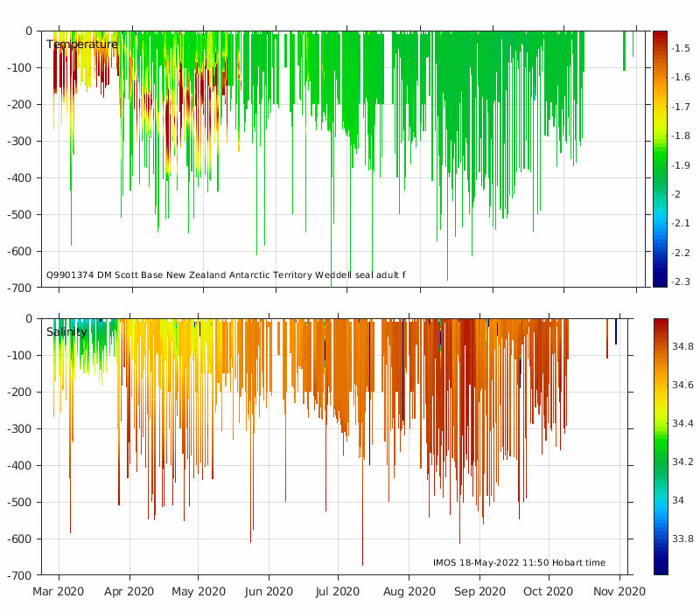The height and width of the screenshot is (612, 700).
Task: Click the 33.8 salinity colorbar tick label
Action: pos(683,539)
